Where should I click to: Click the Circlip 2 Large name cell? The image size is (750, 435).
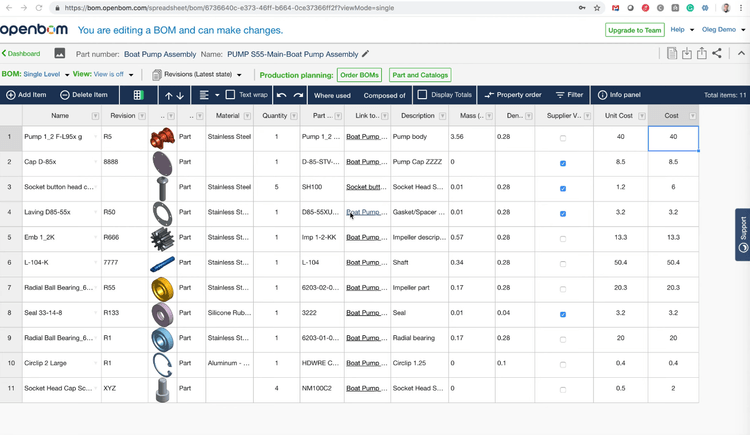(62, 363)
